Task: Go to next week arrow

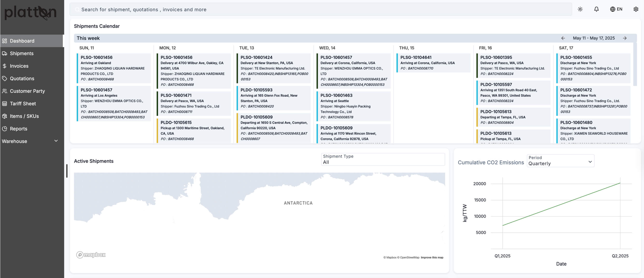Action: coord(624,38)
